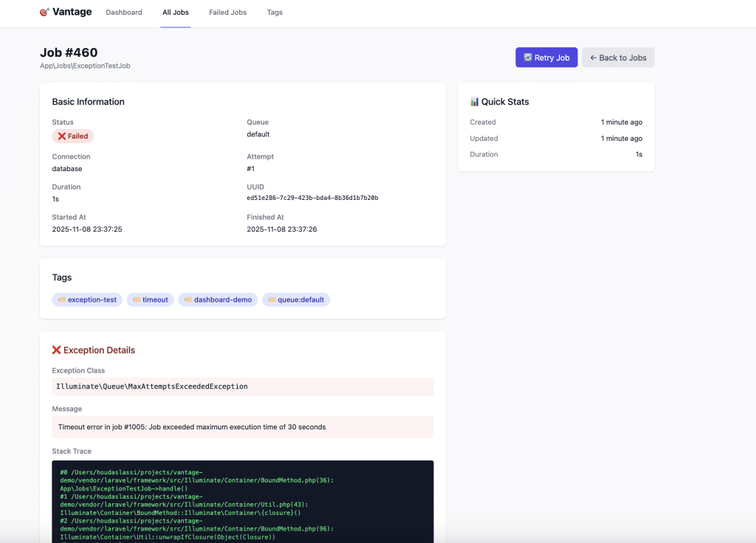Open the Tags tab
756x543 pixels.
275,12
